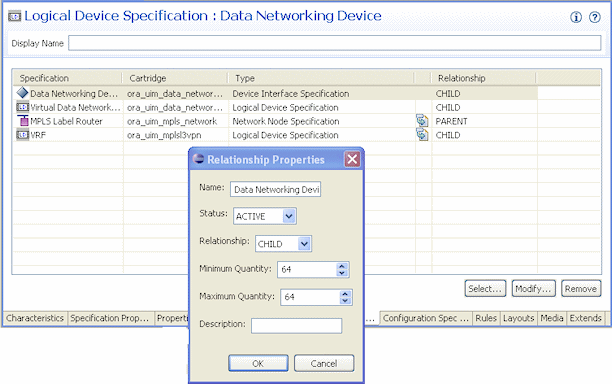
Task: Confirm the dialog with OK
Action: [x=258, y=363]
